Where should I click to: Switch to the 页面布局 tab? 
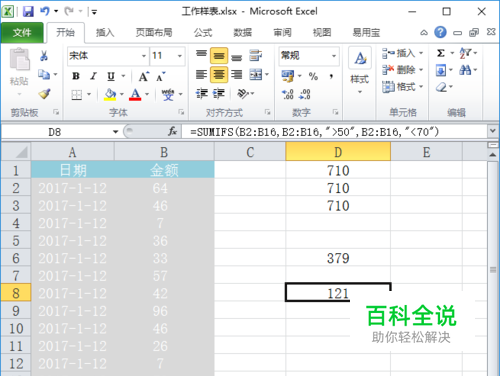(x=154, y=33)
